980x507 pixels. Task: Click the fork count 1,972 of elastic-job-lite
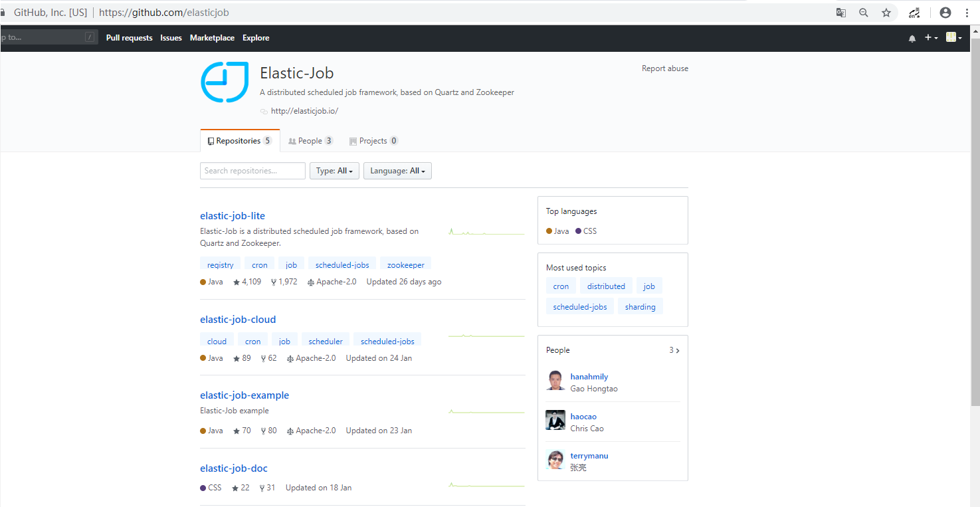coord(284,282)
